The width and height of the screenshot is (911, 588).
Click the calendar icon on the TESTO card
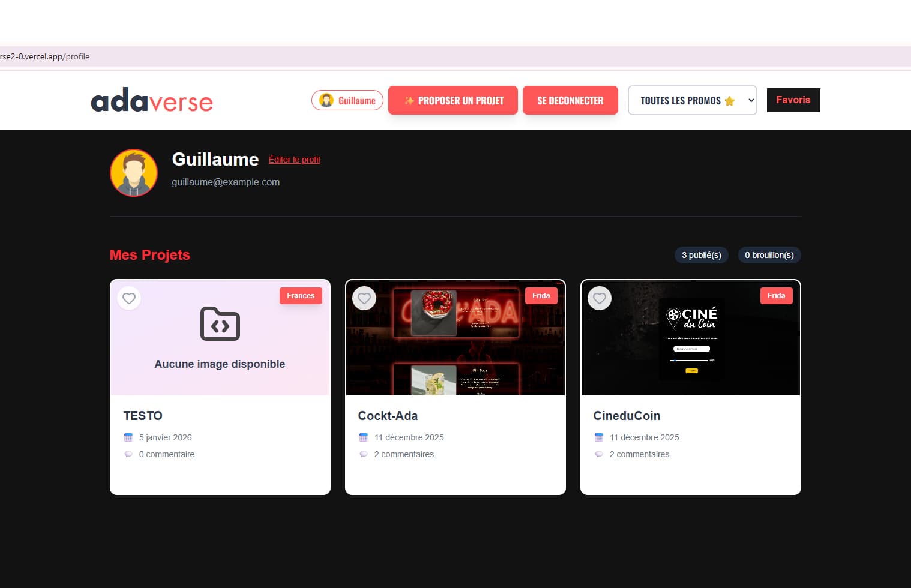pyautogui.click(x=128, y=437)
